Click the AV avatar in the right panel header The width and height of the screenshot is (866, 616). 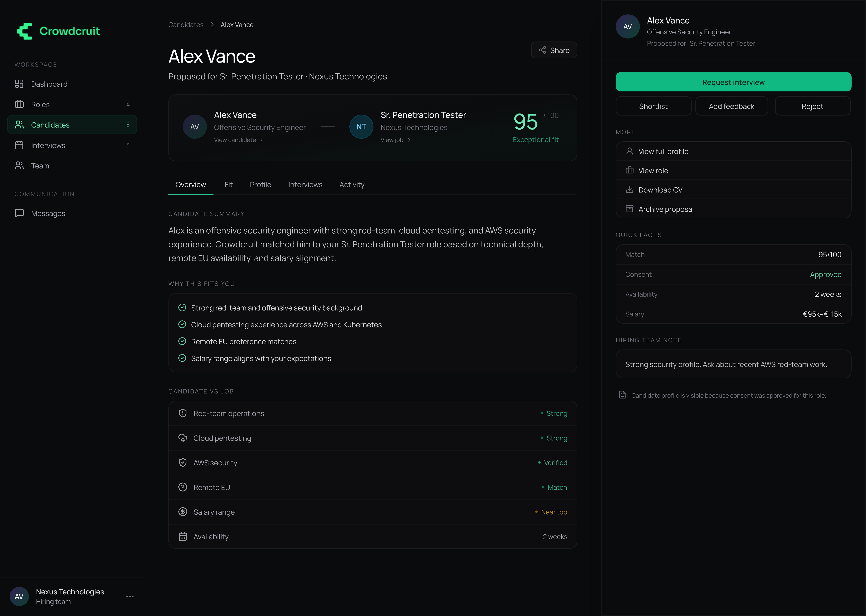coord(627,26)
